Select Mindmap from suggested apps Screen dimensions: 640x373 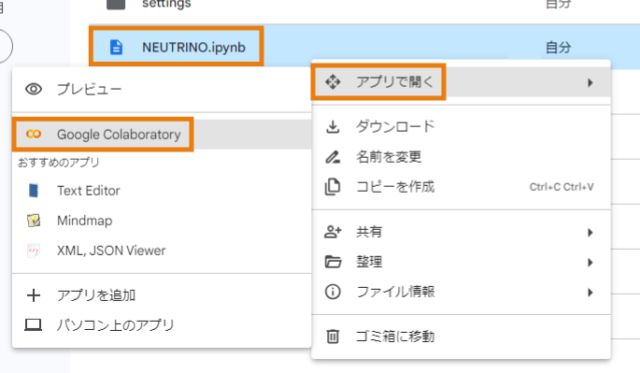coord(162,220)
